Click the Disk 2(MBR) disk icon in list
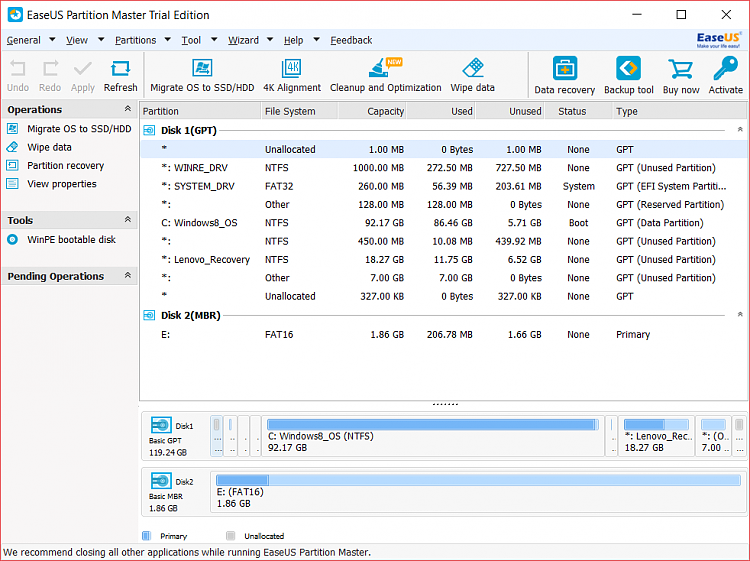 (x=149, y=315)
